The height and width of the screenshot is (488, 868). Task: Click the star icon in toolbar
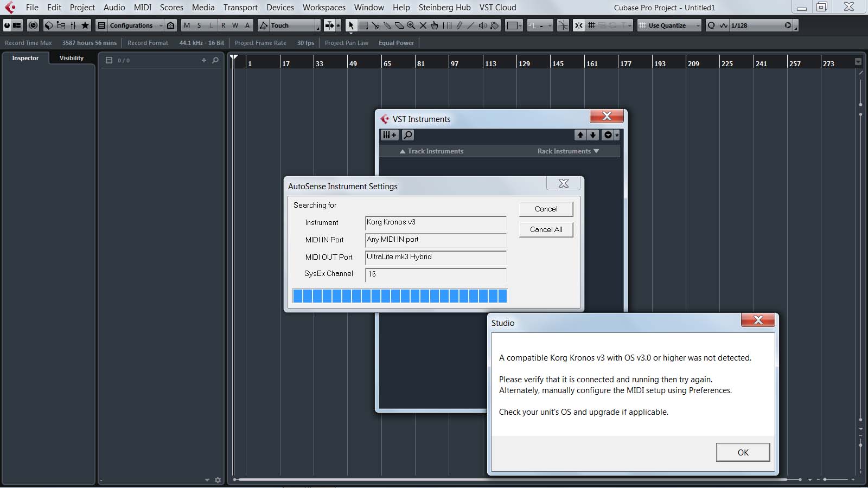[85, 25]
